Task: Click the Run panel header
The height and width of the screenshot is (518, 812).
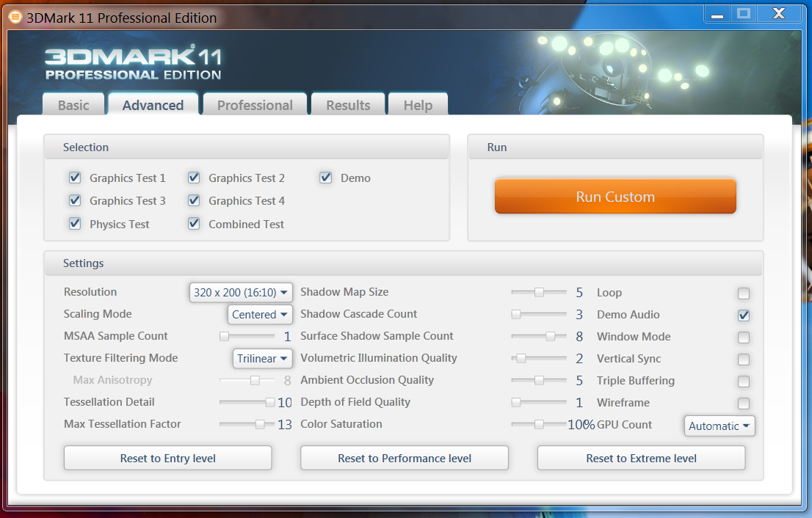Action: click(x=615, y=147)
